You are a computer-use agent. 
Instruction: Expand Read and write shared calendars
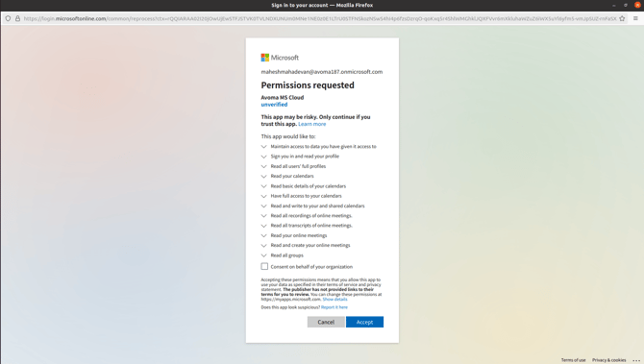tap(263, 206)
